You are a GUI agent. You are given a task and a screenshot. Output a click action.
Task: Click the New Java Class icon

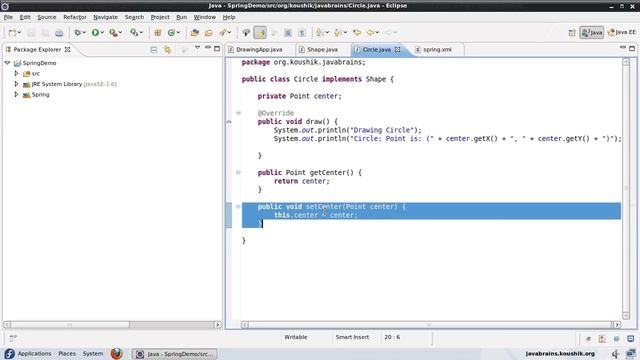171,33
